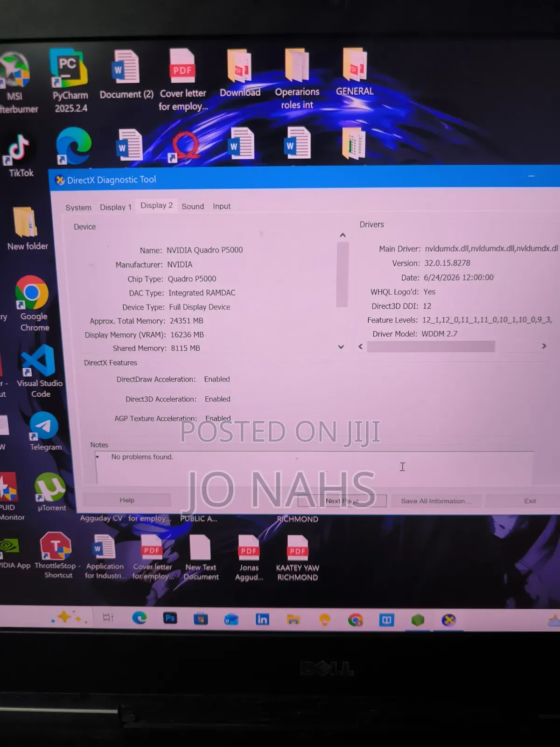This screenshot has height=747, width=560.
Task: Open the Download folder on desktop
Action: (240, 72)
